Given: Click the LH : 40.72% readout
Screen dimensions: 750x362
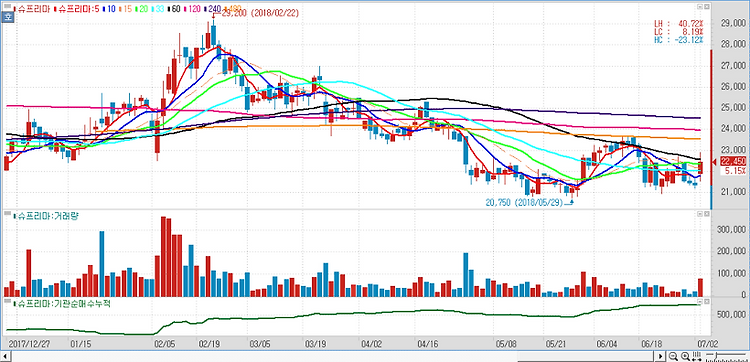Looking at the screenshot, I should (678, 23).
